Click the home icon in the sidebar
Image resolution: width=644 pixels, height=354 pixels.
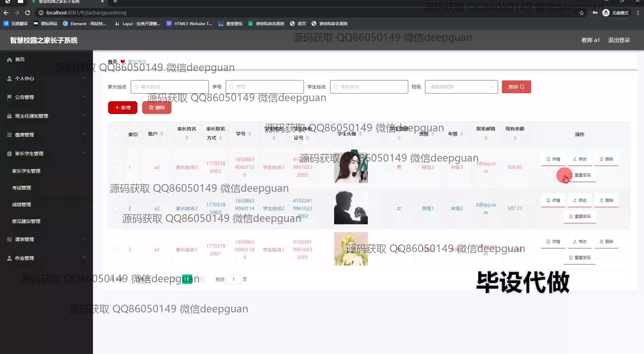coord(9,60)
